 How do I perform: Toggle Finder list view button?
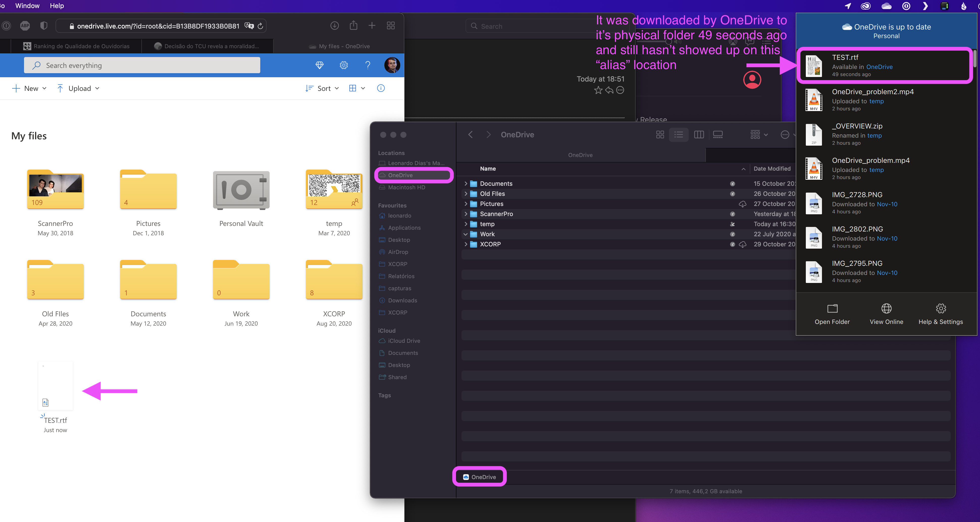pos(679,135)
